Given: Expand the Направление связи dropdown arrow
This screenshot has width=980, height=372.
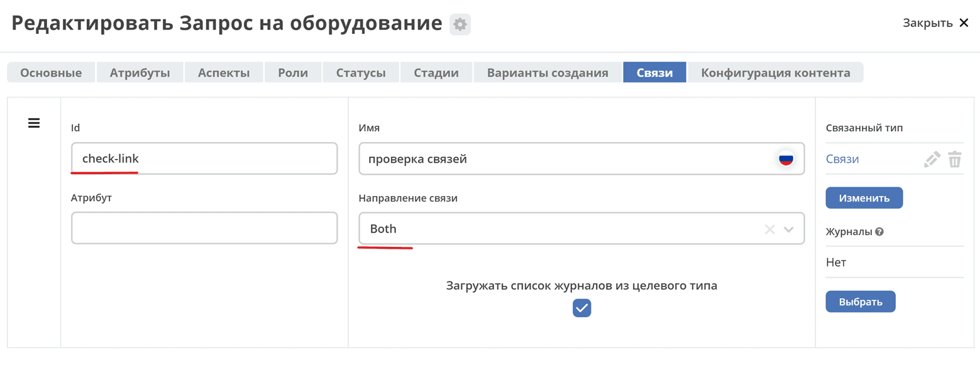Looking at the screenshot, I should click(x=789, y=229).
